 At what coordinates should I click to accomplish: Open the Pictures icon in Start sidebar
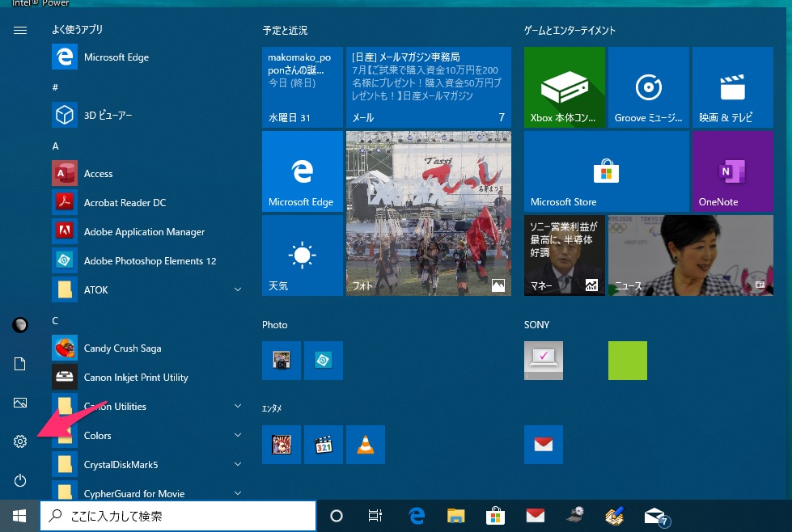pos(20,403)
